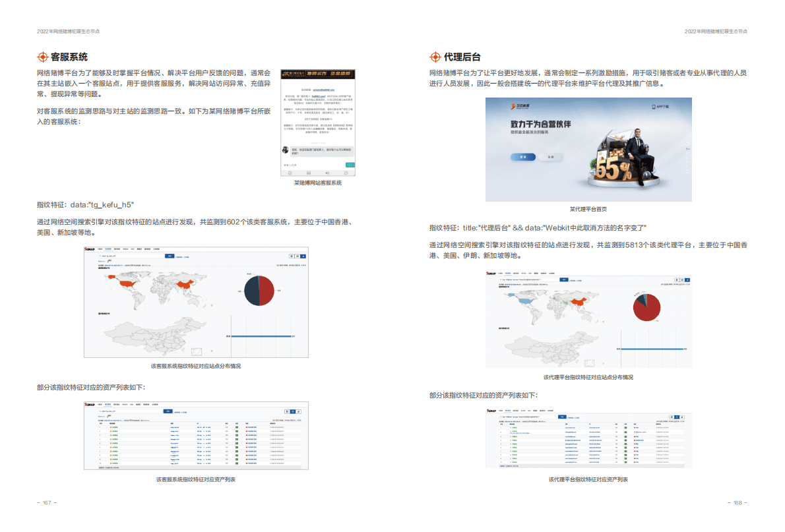Toggle the map view mode in SUMAP results
Screen dimensions: 785x532
(x=299, y=256)
